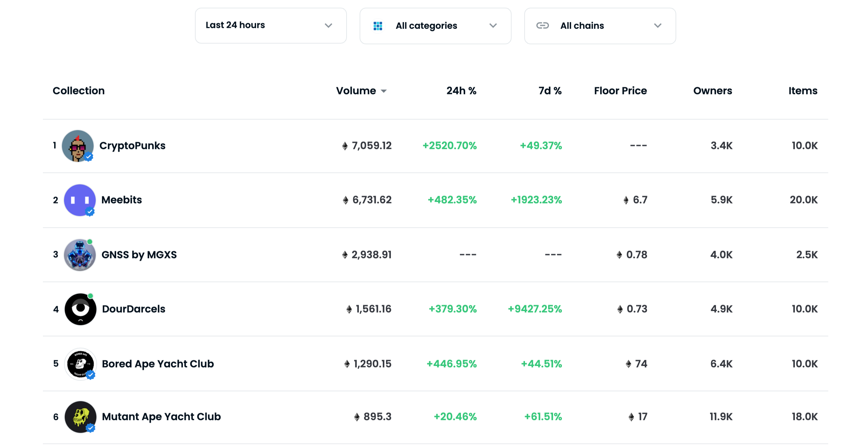868x447 pixels.
Task: Click the 7d % column header
Action: coord(550,91)
